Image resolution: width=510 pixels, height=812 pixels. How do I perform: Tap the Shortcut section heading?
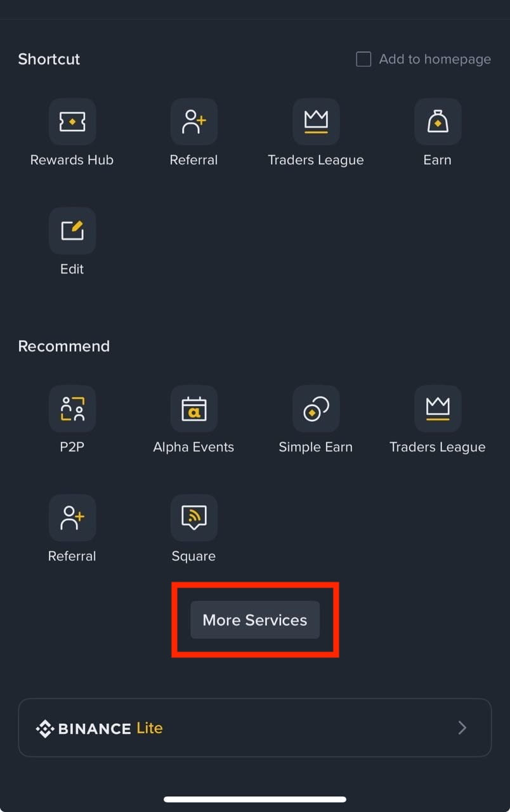click(x=49, y=59)
